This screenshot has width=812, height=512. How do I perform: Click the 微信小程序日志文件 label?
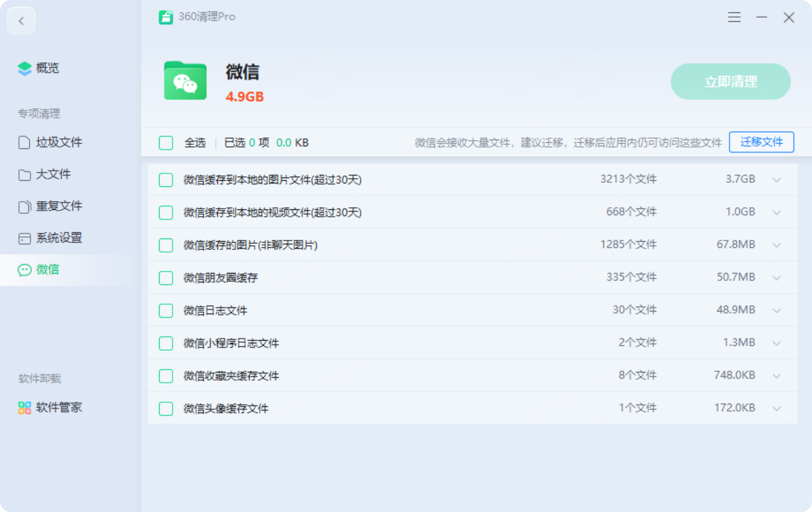click(x=231, y=343)
